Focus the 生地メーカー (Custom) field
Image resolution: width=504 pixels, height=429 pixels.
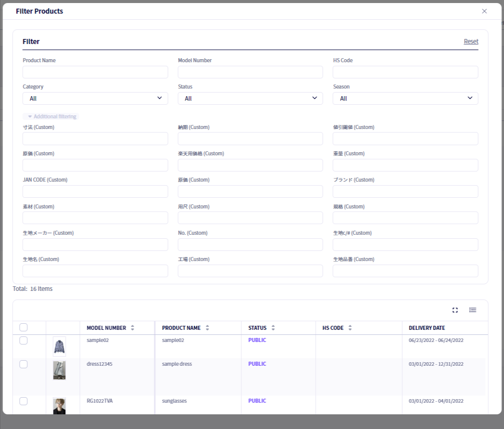95,244
